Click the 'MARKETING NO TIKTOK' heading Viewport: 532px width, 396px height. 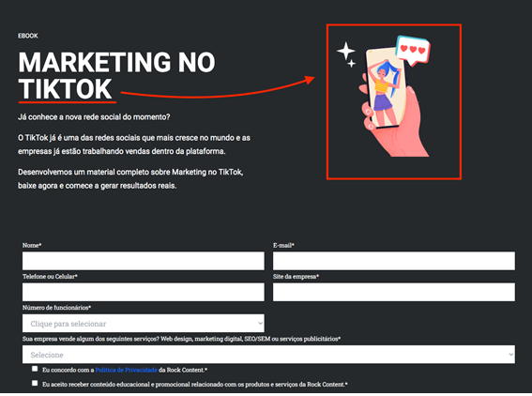(116, 75)
